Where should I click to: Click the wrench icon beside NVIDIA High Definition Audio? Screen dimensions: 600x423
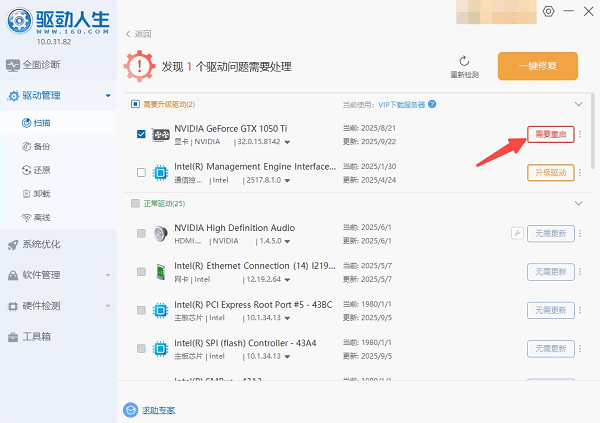coord(517,233)
